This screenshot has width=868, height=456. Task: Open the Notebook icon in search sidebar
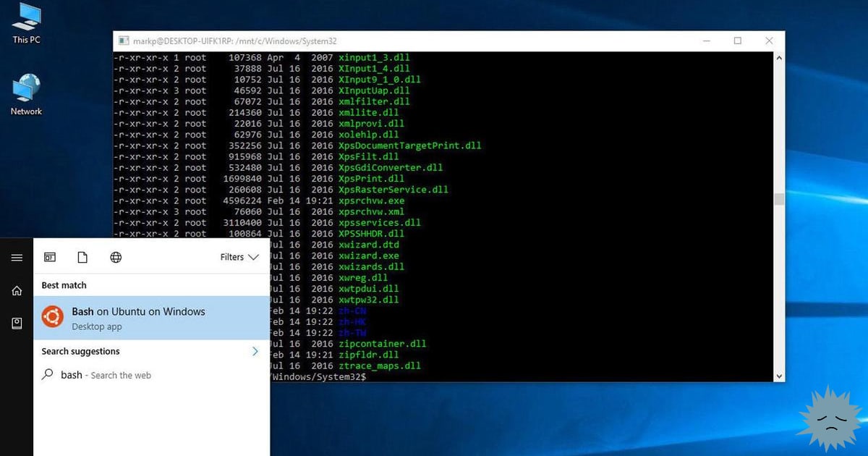click(17, 324)
